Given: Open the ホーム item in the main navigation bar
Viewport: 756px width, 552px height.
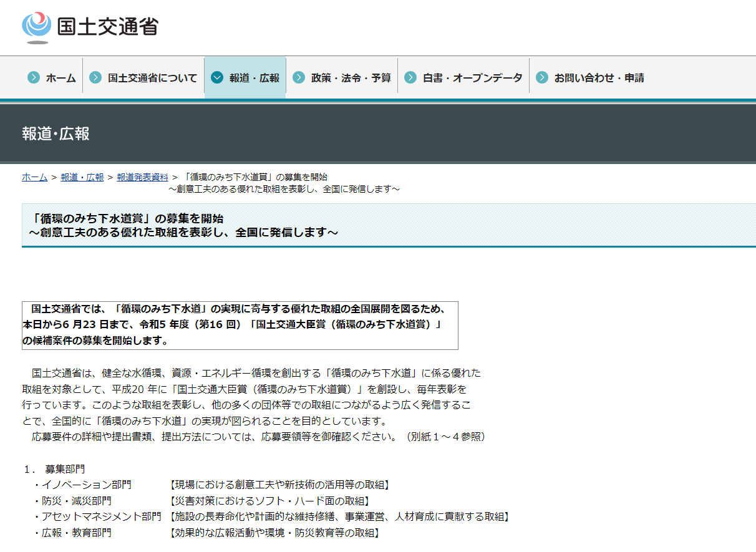Looking at the screenshot, I should pos(61,79).
